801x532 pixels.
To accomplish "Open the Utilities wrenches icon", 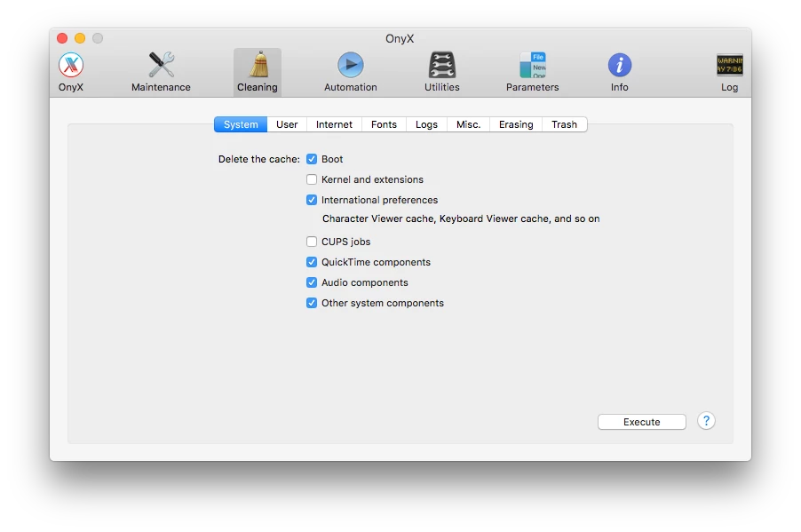I will [442, 65].
